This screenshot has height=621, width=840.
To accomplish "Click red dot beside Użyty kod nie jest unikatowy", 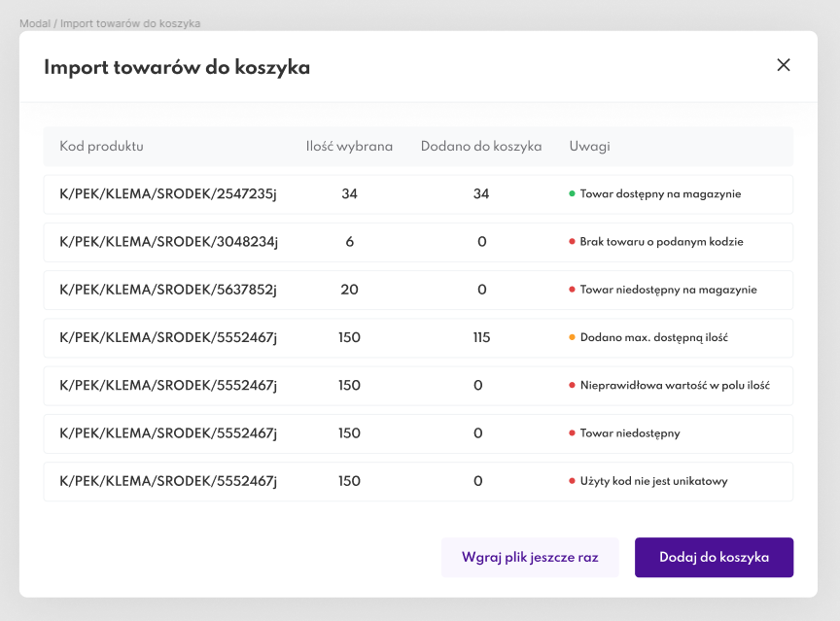I will 572,481.
